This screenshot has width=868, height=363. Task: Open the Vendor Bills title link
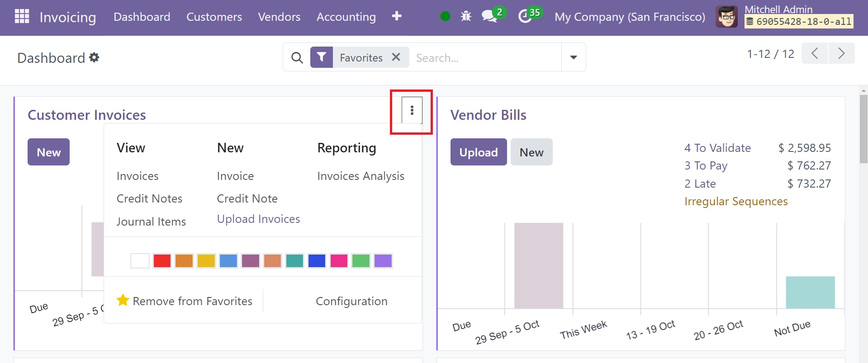click(x=488, y=115)
